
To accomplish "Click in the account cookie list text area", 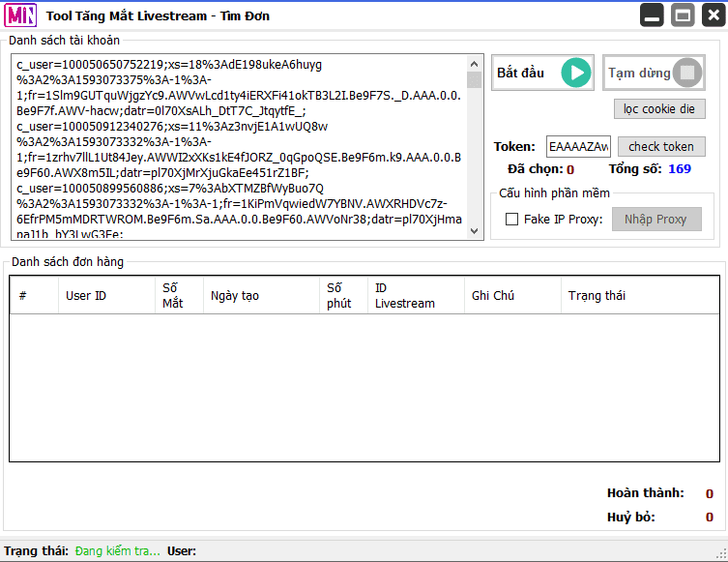I will [x=239, y=147].
